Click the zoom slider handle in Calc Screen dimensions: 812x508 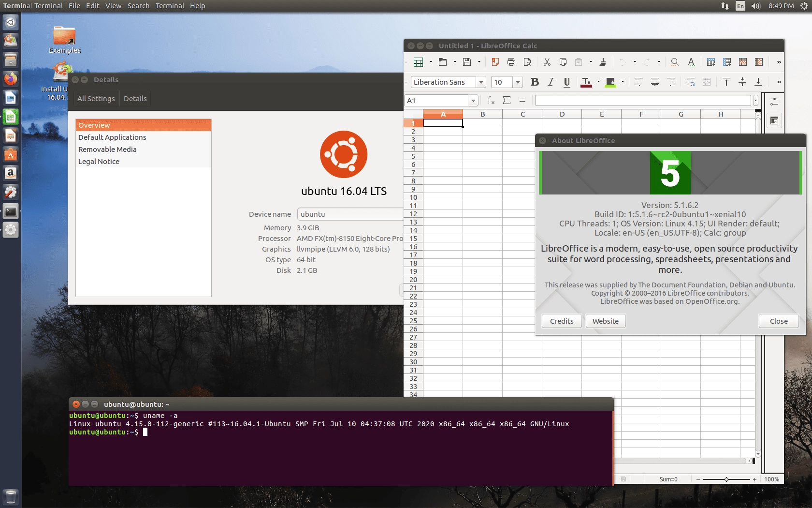[726, 479]
